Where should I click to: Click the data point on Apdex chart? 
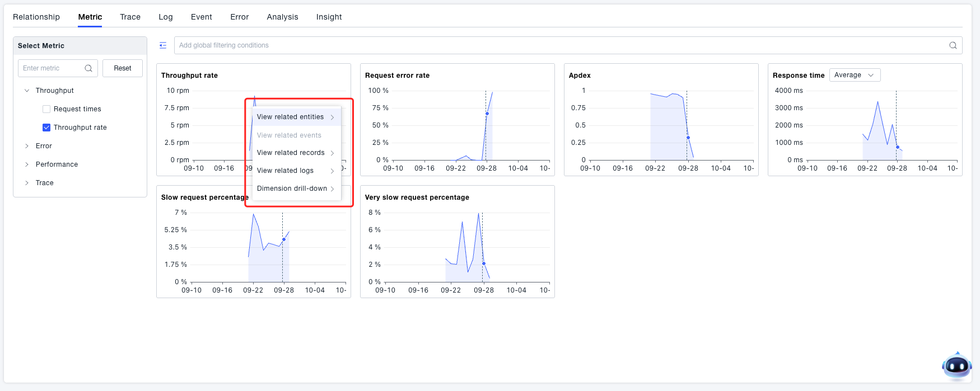[x=688, y=138]
